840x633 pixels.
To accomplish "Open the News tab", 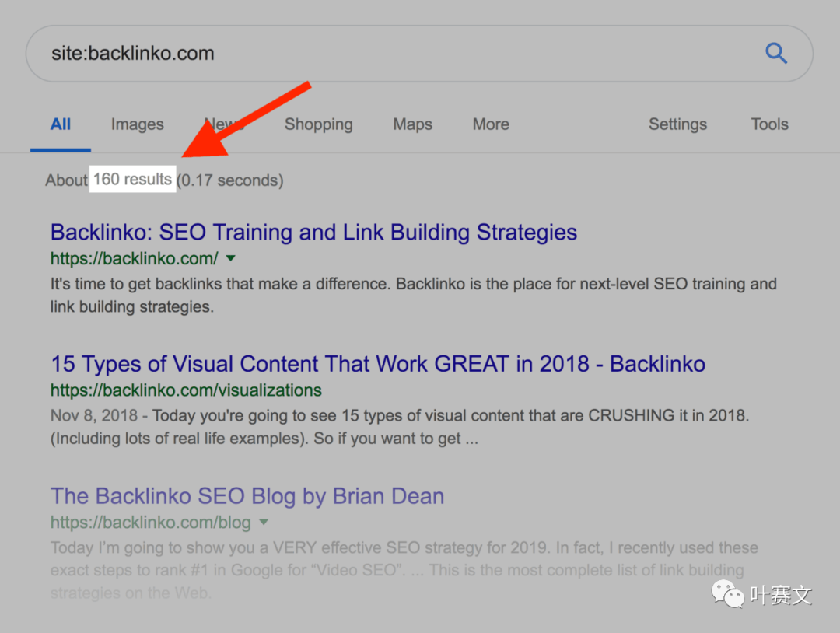I will coord(224,124).
